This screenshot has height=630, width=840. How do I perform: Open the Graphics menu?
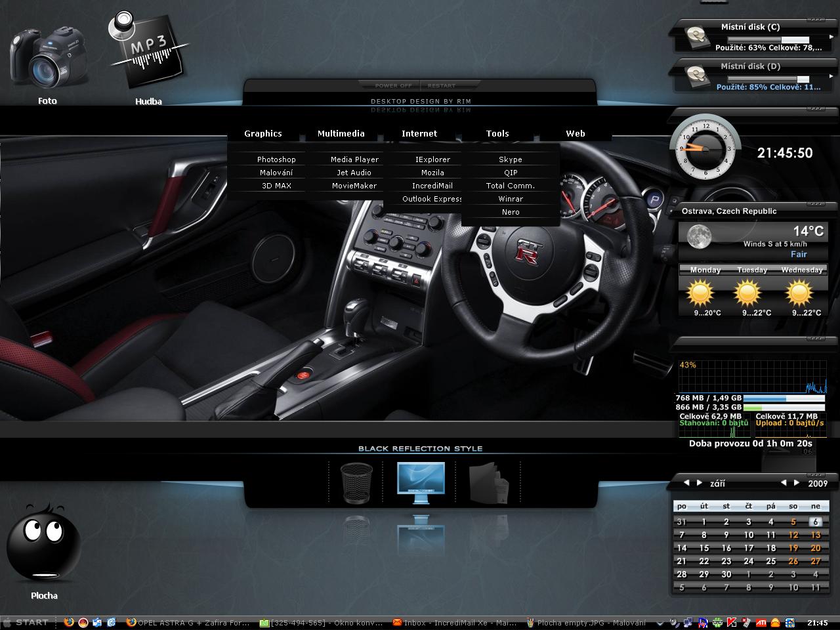pos(263,133)
